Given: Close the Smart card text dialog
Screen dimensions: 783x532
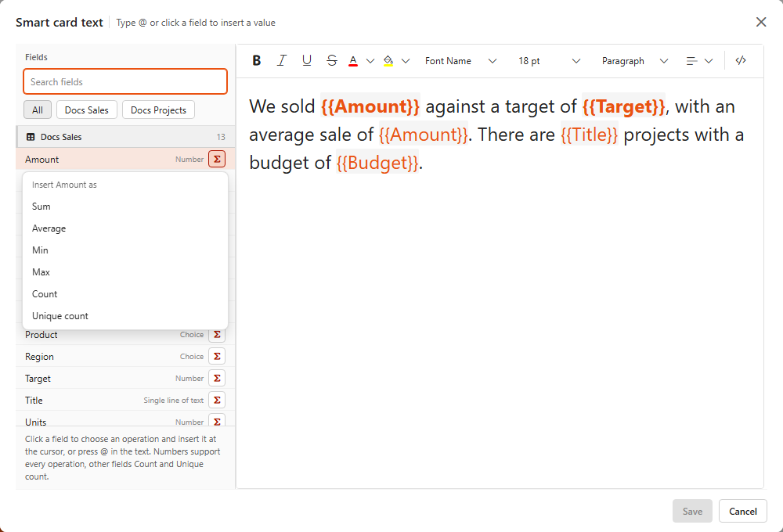Looking at the screenshot, I should pyautogui.click(x=761, y=22).
